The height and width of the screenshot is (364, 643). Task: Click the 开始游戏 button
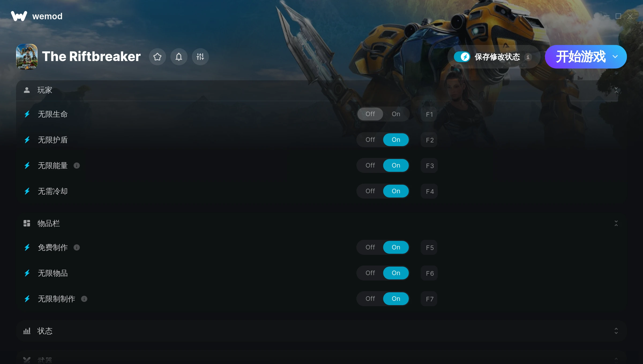(581, 57)
